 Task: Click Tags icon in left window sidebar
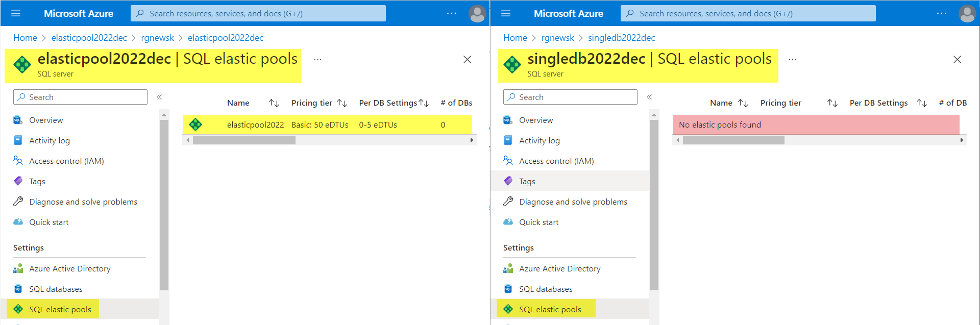click(x=18, y=181)
